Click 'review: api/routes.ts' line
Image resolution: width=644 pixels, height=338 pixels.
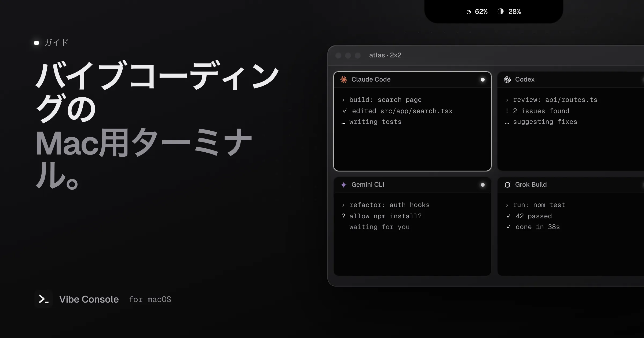[555, 100]
